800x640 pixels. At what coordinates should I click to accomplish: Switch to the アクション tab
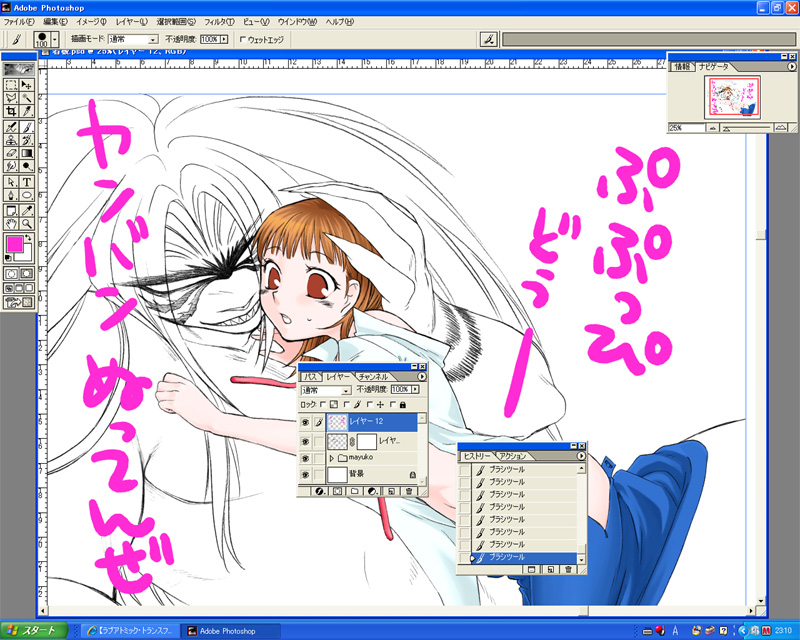[512, 456]
